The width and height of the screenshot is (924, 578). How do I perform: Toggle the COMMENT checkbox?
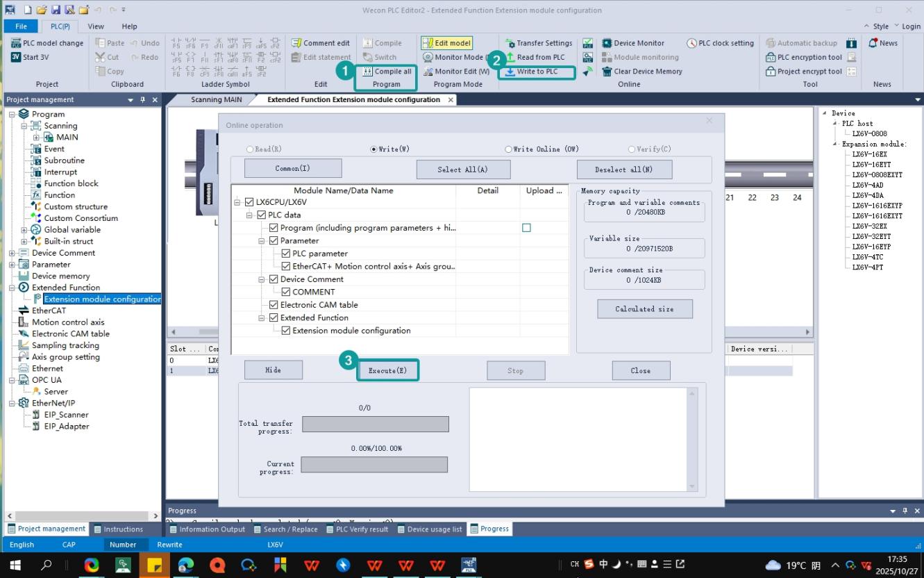point(286,292)
